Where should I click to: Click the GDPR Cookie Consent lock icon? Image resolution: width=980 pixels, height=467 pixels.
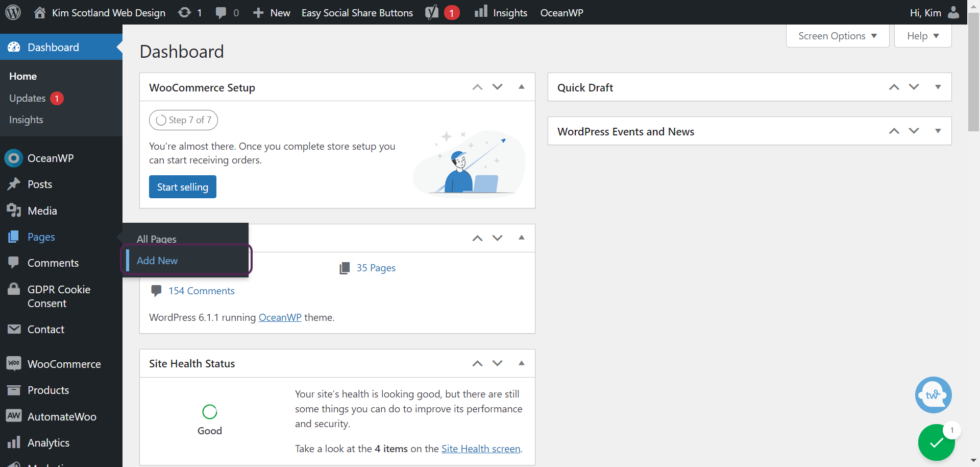(x=14, y=289)
